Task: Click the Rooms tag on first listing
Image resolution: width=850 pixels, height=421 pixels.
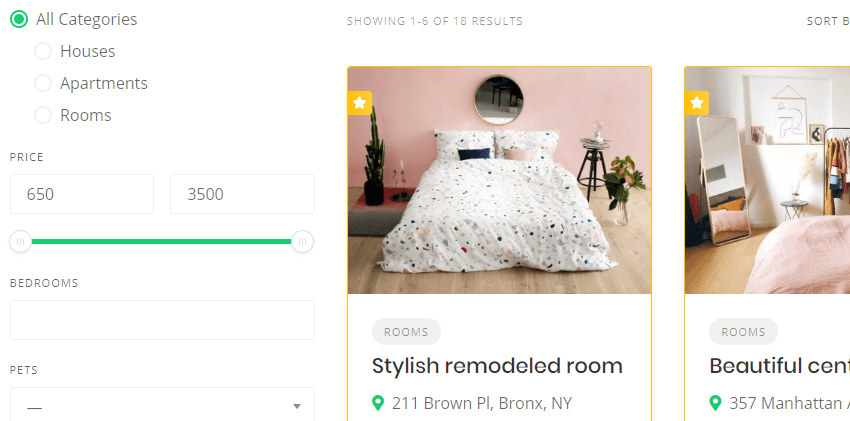Action: 406,332
